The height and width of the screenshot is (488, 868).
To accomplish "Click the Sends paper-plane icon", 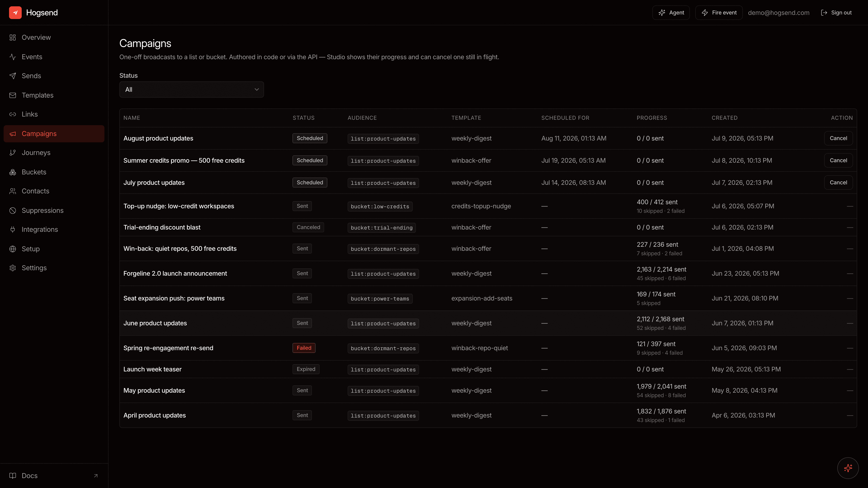I will pyautogui.click(x=13, y=76).
